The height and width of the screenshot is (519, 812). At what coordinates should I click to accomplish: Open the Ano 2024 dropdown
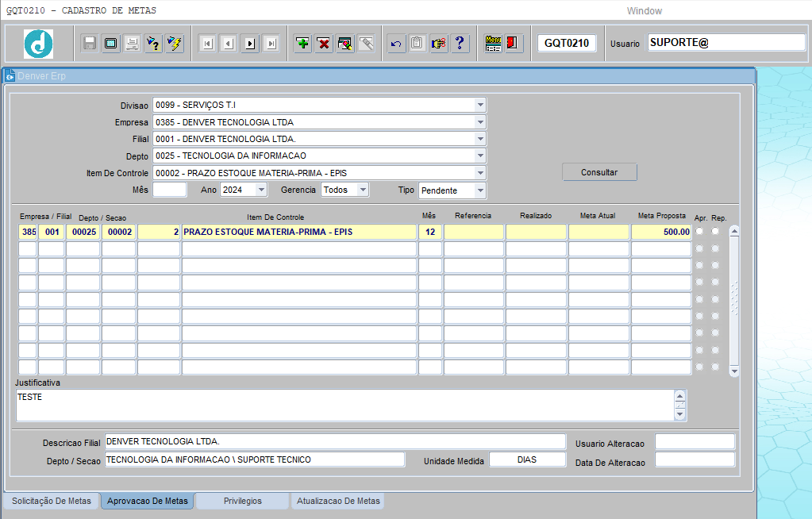261,190
